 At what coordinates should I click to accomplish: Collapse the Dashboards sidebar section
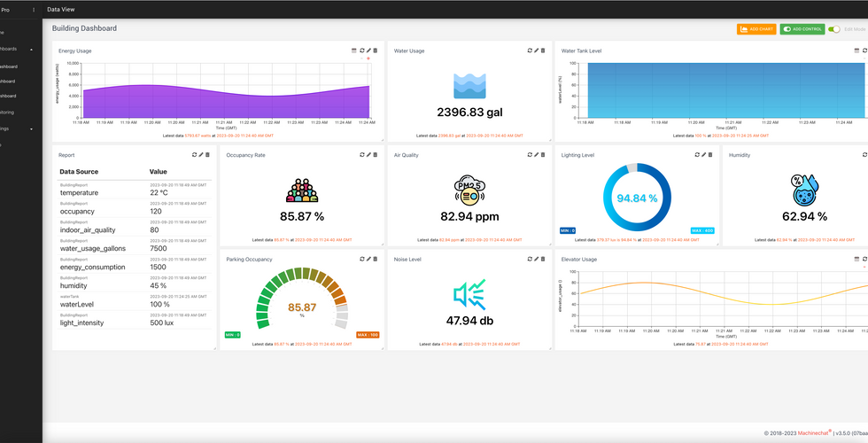coord(31,50)
